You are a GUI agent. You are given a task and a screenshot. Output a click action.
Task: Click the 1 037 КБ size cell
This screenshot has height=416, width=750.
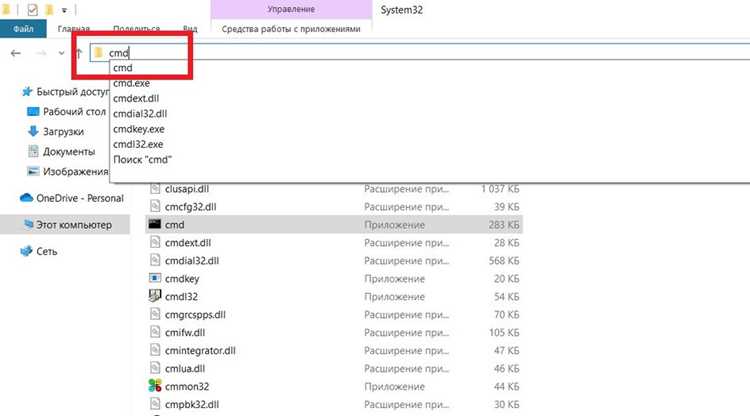tap(500, 189)
